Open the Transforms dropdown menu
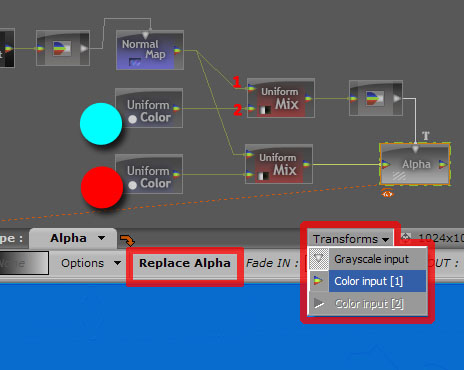This screenshot has width=464, height=370. [x=351, y=239]
